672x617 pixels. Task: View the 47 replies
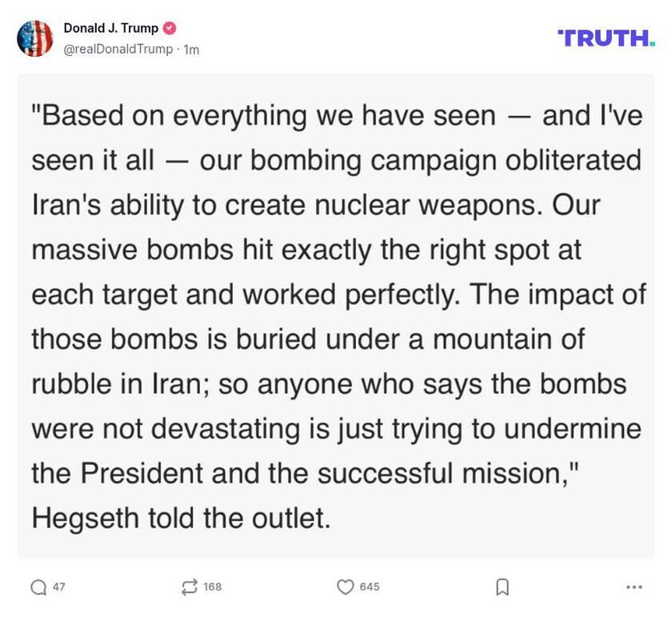(57, 587)
